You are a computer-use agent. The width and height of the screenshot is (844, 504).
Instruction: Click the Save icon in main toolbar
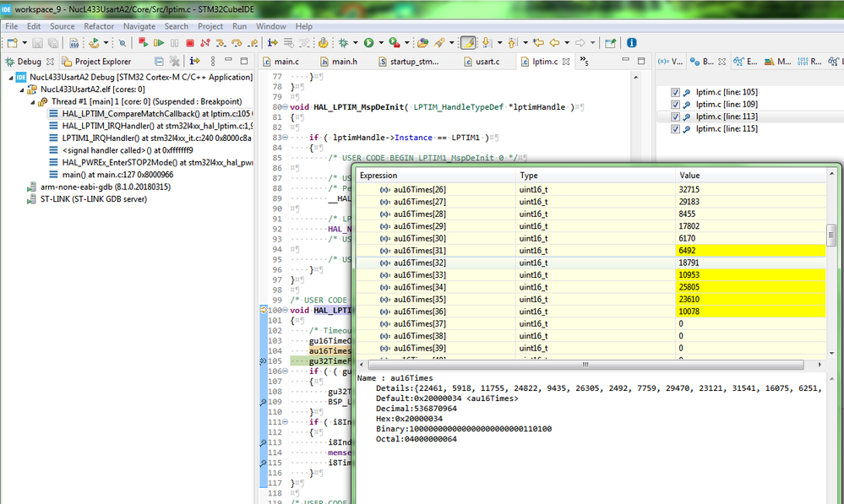[x=37, y=43]
